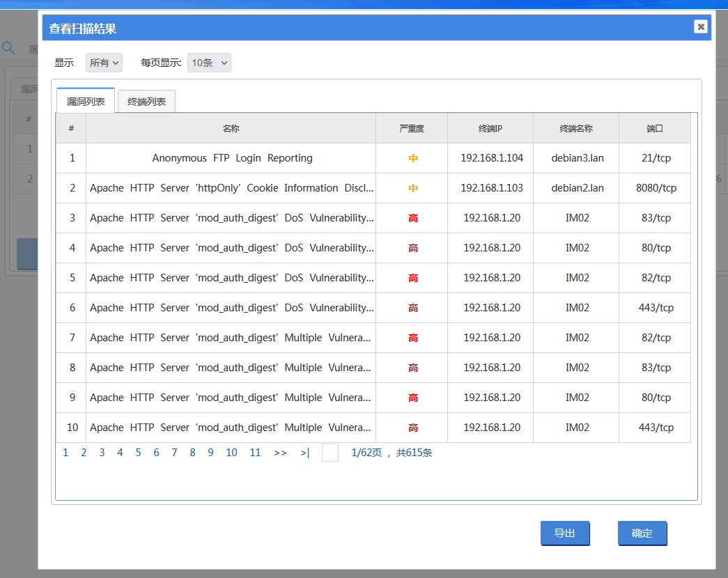Click the 确定 button

[x=642, y=533]
